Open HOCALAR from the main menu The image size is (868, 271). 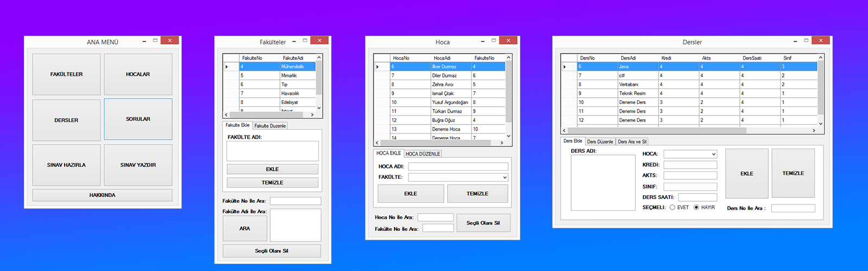tap(138, 74)
